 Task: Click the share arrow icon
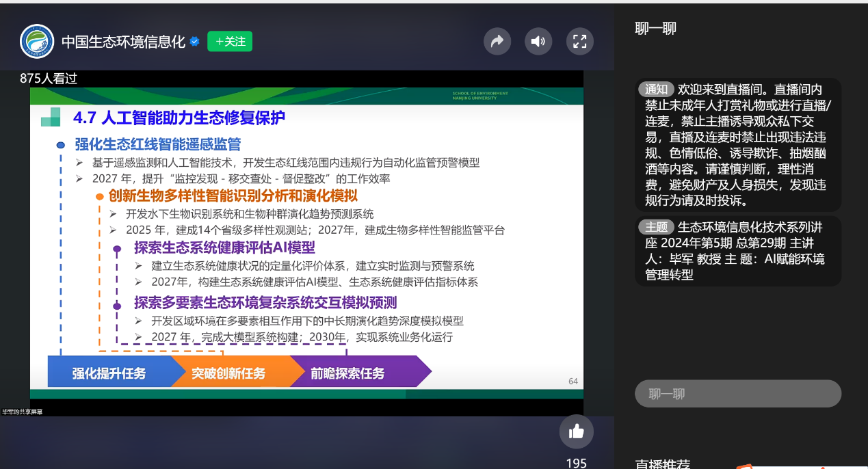497,42
